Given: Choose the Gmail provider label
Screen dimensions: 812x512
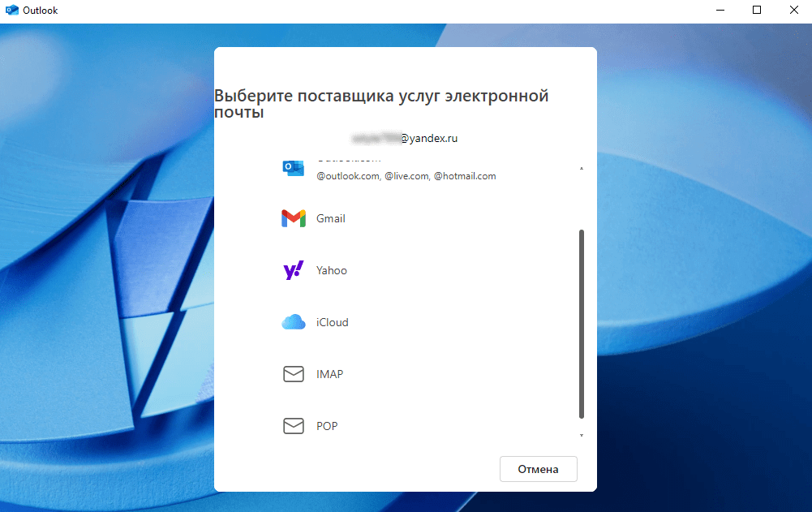Looking at the screenshot, I should (330, 219).
